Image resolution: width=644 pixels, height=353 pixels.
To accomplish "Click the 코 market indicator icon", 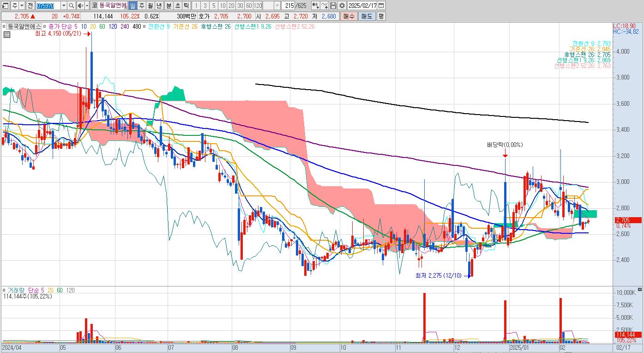I will point(94,6).
